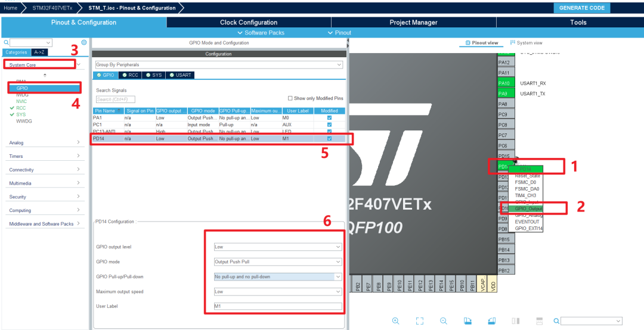644x330 pixels.
Task: Click the User Label field containing M1
Action: point(278,306)
